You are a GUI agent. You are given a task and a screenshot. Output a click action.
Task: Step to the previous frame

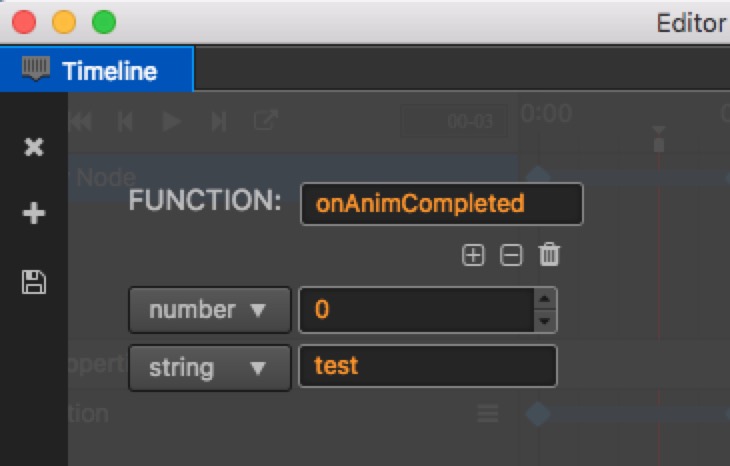pyautogui.click(x=125, y=122)
